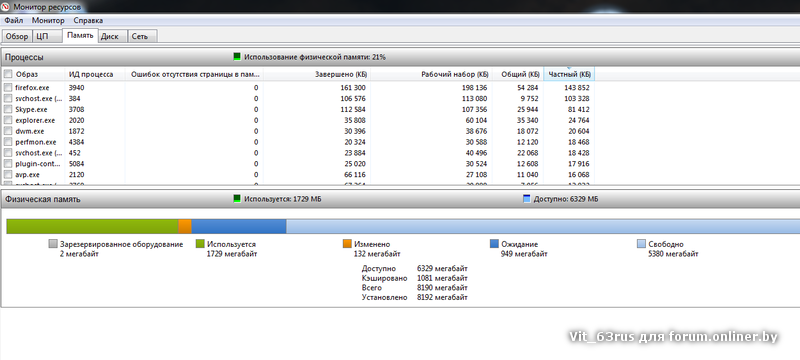This screenshot has height=360, width=800.
Task: Click process ID 3708 cell
Action: click(77, 110)
